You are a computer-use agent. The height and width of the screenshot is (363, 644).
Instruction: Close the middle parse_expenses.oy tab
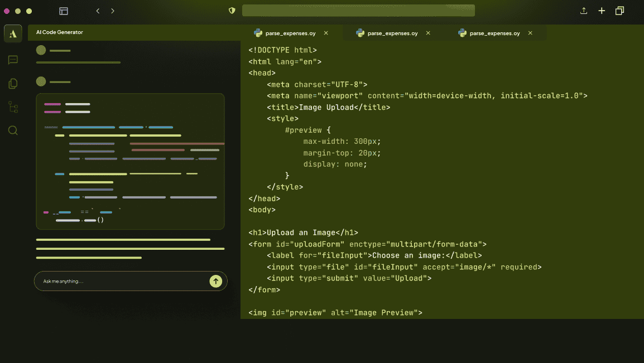[428, 33]
